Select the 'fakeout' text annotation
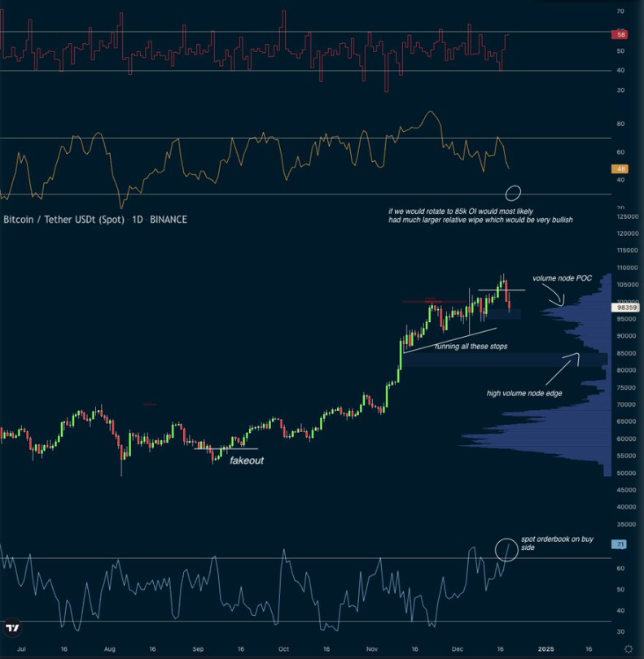This screenshot has width=644, height=659. (x=247, y=460)
